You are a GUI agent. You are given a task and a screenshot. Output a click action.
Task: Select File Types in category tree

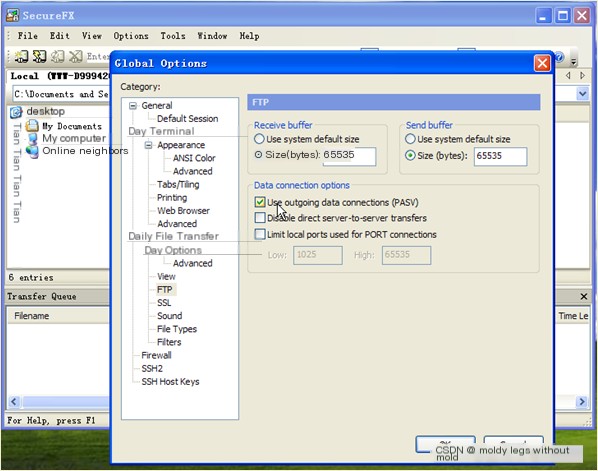pyautogui.click(x=177, y=329)
